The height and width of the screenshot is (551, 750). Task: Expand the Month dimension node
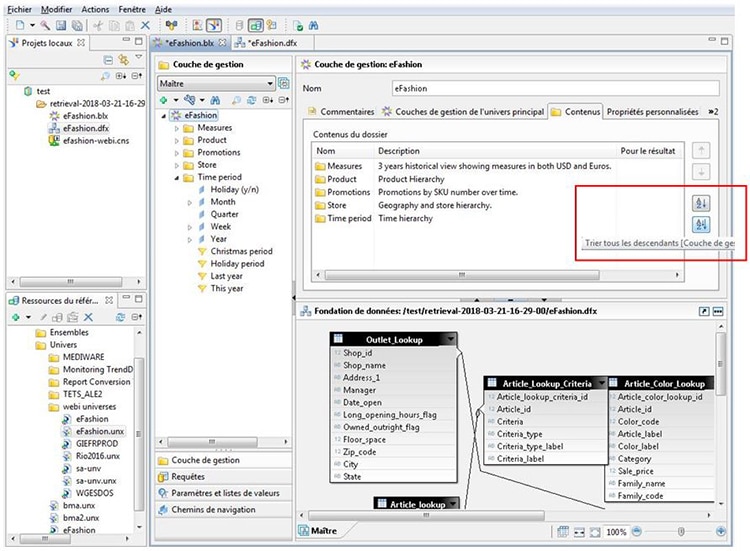coord(190,203)
